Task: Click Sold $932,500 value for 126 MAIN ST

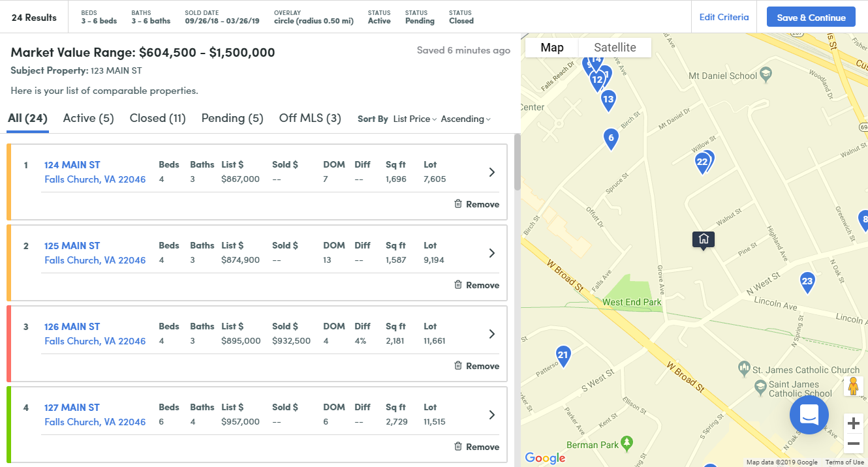Action: click(x=291, y=341)
